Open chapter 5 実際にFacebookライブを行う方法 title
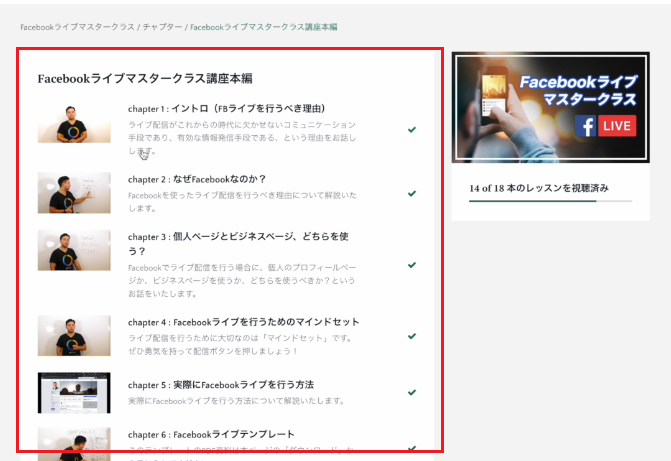The height and width of the screenshot is (461, 671). point(221,385)
